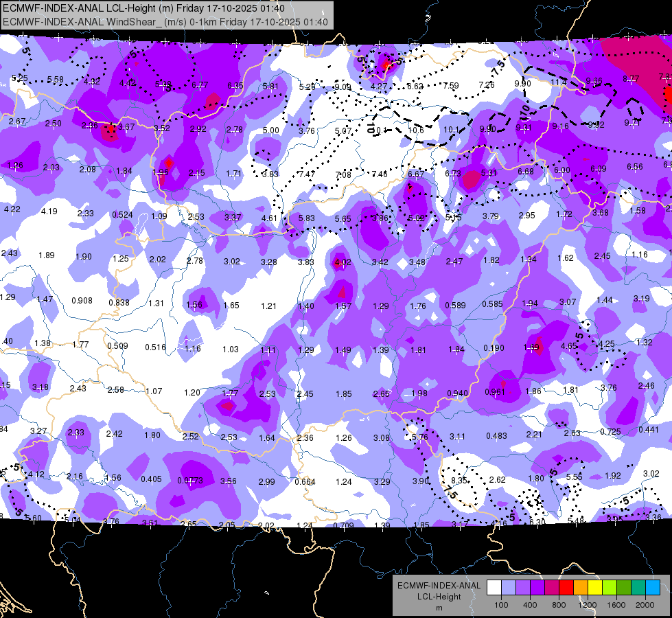The width and height of the screenshot is (672, 618).
Task: Click the wind shear value 6.77
Action: pyautogui.click(x=200, y=85)
